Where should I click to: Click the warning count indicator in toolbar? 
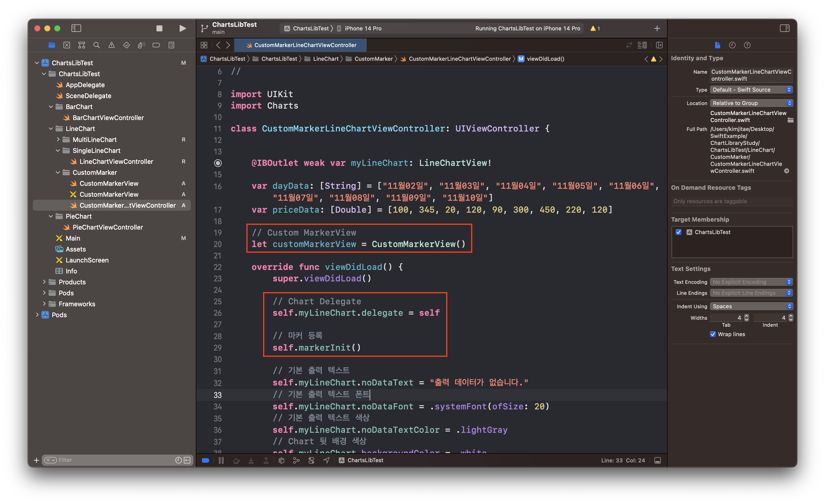tap(595, 28)
